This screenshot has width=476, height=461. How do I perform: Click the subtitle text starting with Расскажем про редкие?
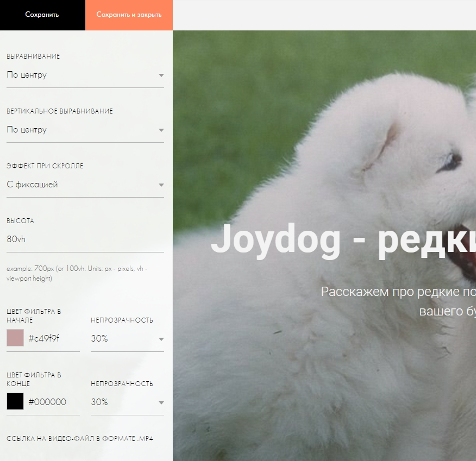398,292
